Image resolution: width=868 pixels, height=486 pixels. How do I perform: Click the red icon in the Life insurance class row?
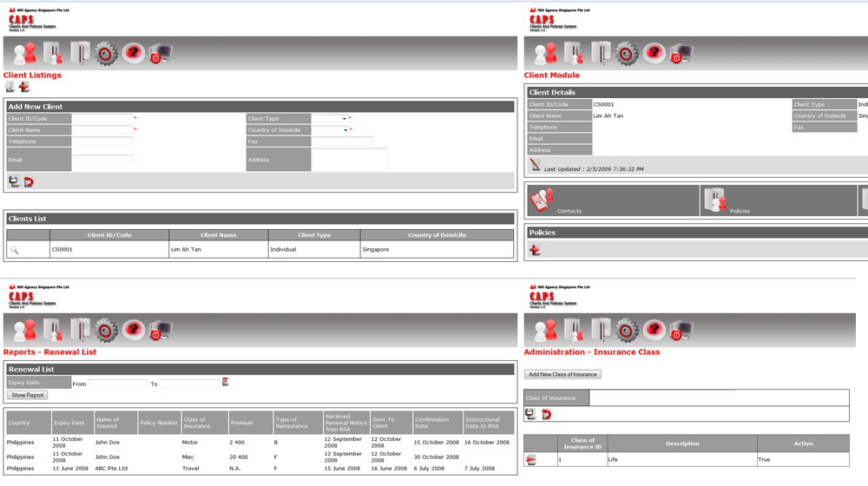(x=531, y=459)
